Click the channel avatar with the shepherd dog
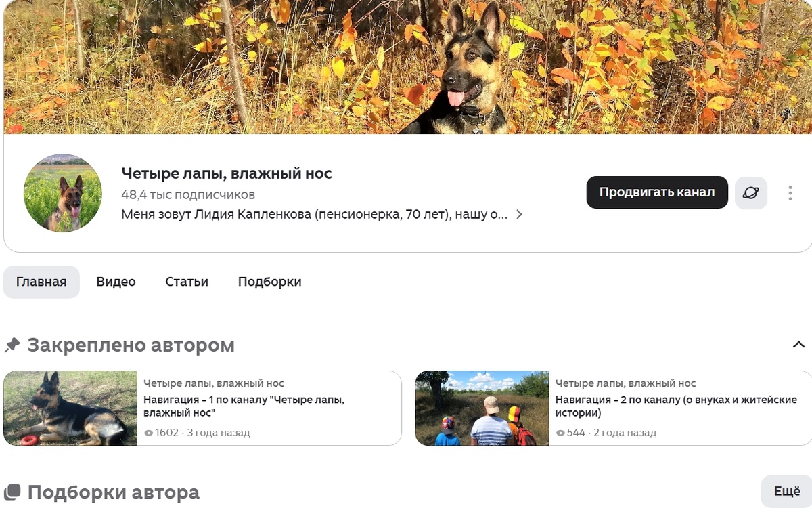 click(x=62, y=192)
